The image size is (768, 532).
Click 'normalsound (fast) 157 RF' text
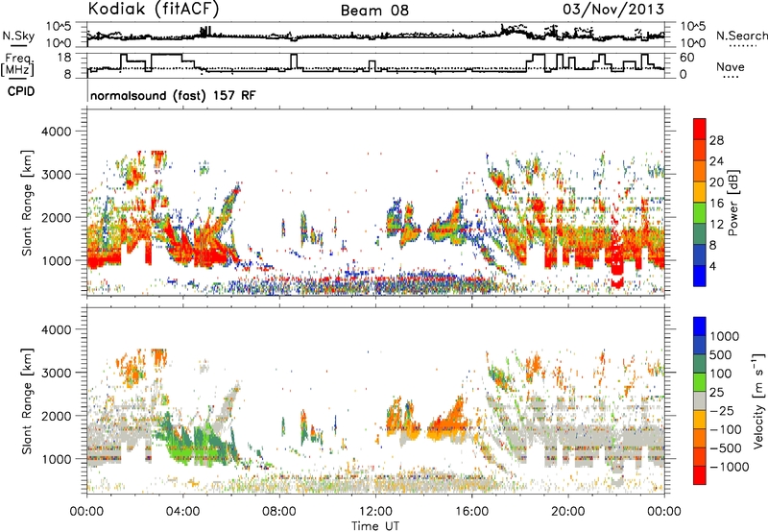pos(173,95)
